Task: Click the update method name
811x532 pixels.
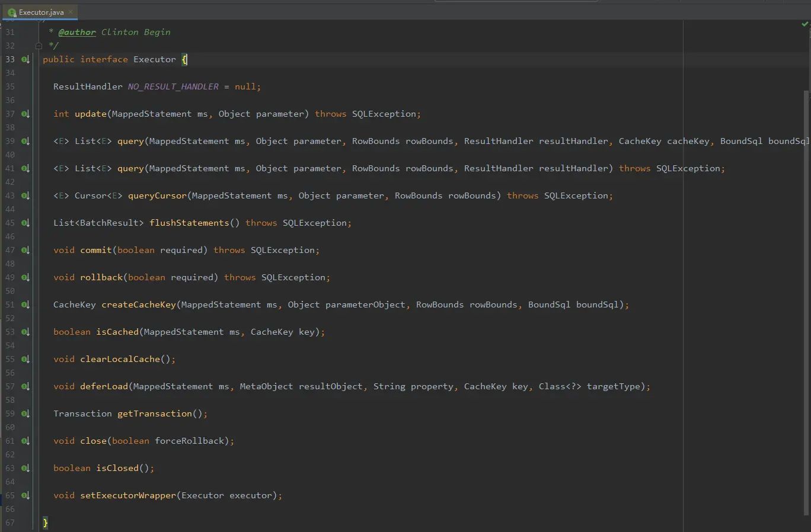Action: [x=91, y=114]
